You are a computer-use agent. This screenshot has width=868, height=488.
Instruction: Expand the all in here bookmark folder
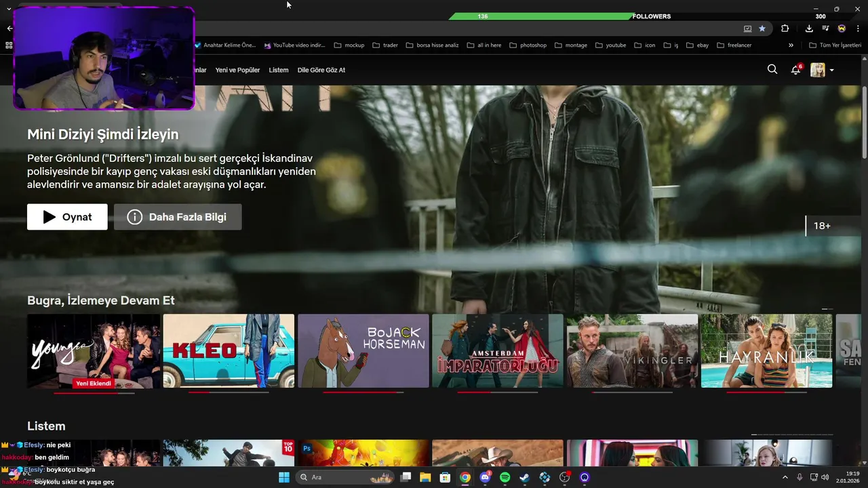pyautogui.click(x=484, y=45)
